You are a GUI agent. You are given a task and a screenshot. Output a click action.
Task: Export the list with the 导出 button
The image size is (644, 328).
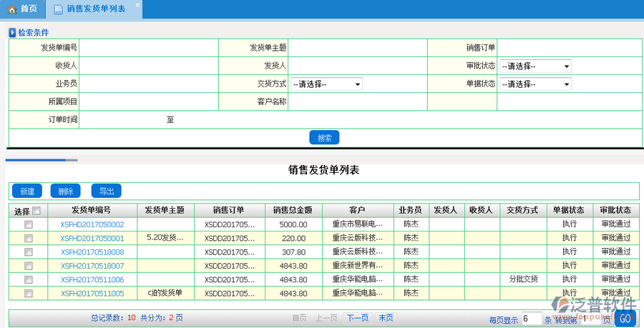point(106,192)
